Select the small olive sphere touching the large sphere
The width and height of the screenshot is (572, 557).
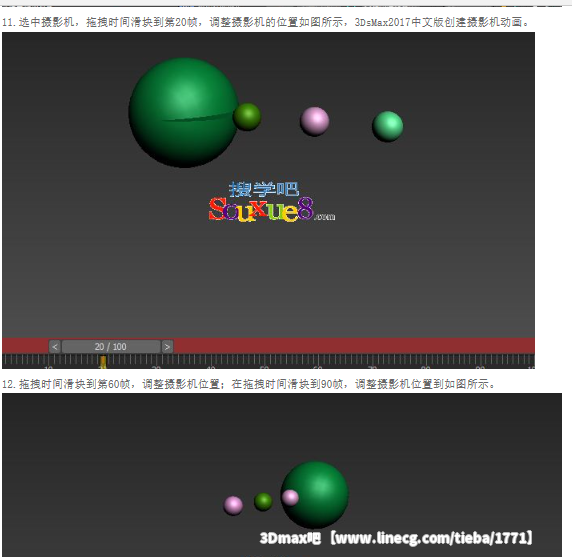247,117
